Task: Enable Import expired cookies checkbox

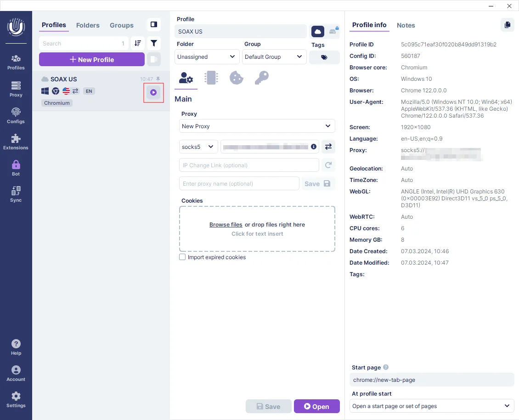Action: click(x=182, y=257)
